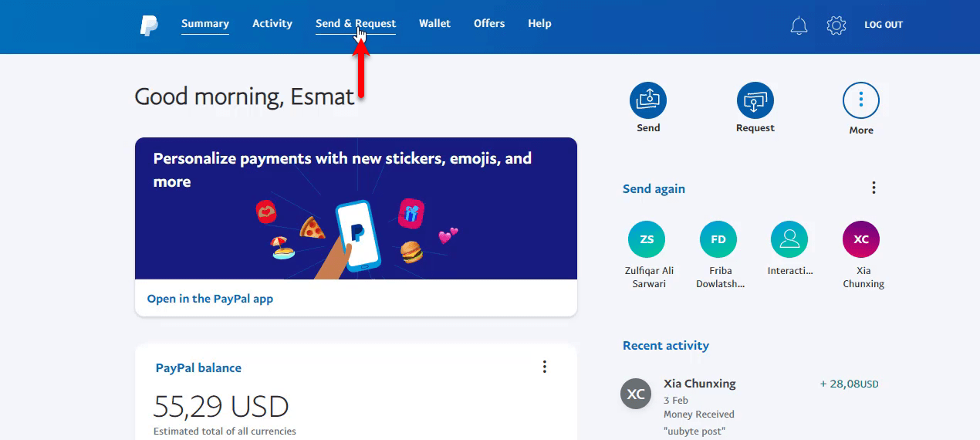Viewport: 980px width, 440px height.
Task: Click the + 28,08 USD amount
Action: 849,384
